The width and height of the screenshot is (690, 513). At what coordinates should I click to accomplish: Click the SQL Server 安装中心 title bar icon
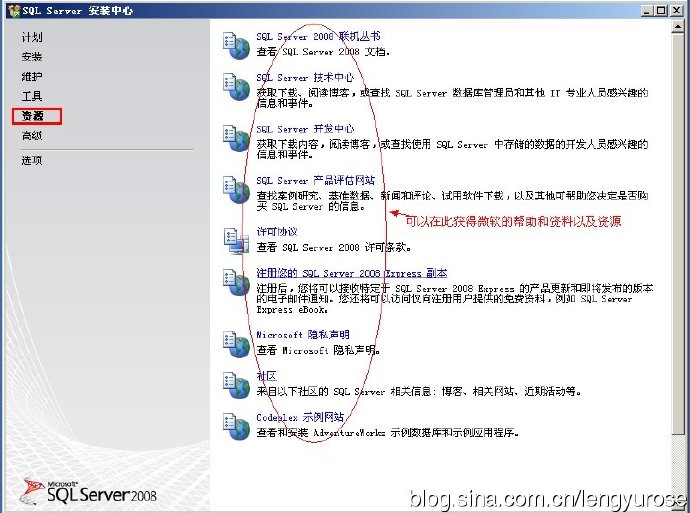[14, 11]
